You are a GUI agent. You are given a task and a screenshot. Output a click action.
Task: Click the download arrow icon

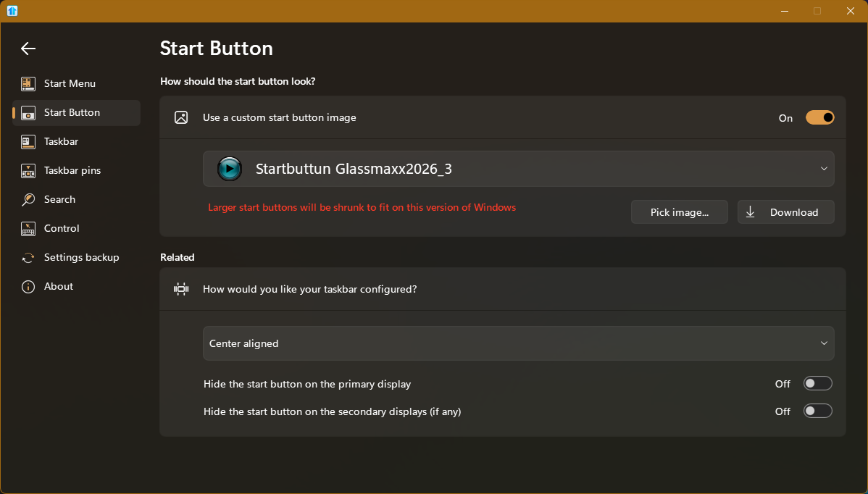tap(750, 212)
